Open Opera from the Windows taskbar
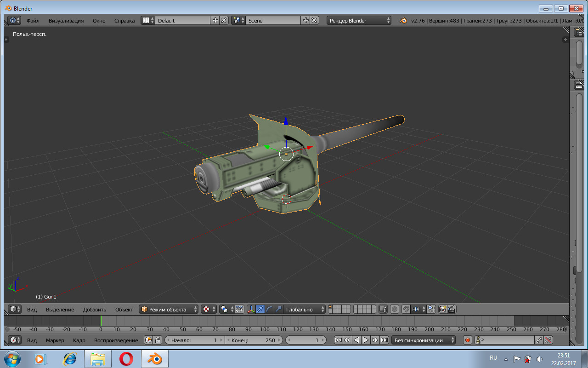The image size is (588, 368). point(126,359)
